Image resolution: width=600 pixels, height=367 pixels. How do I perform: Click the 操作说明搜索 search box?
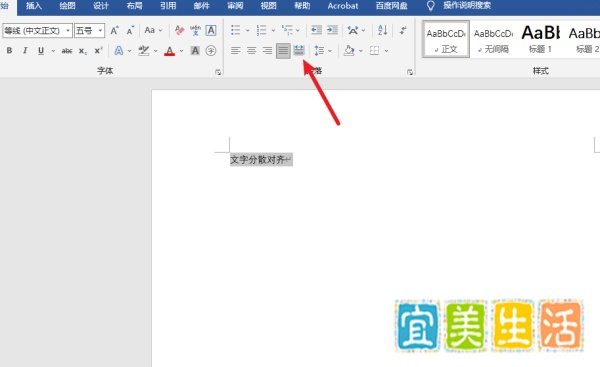(x=467, y=6)
